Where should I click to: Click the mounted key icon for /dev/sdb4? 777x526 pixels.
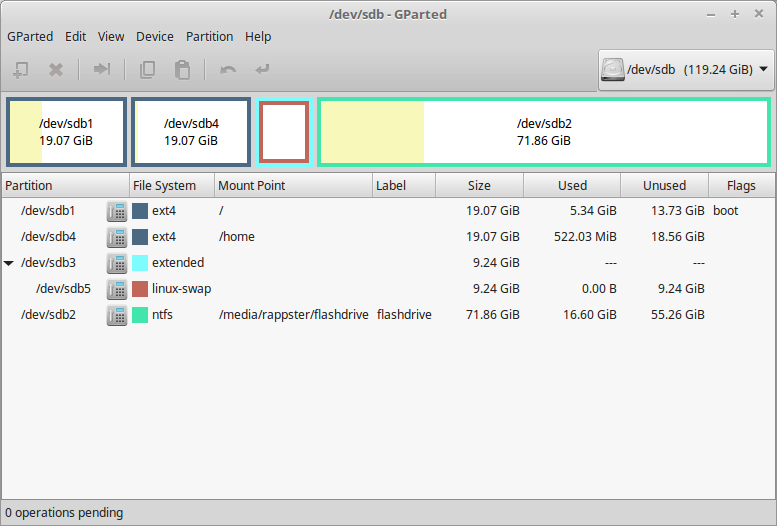(117, 237)
